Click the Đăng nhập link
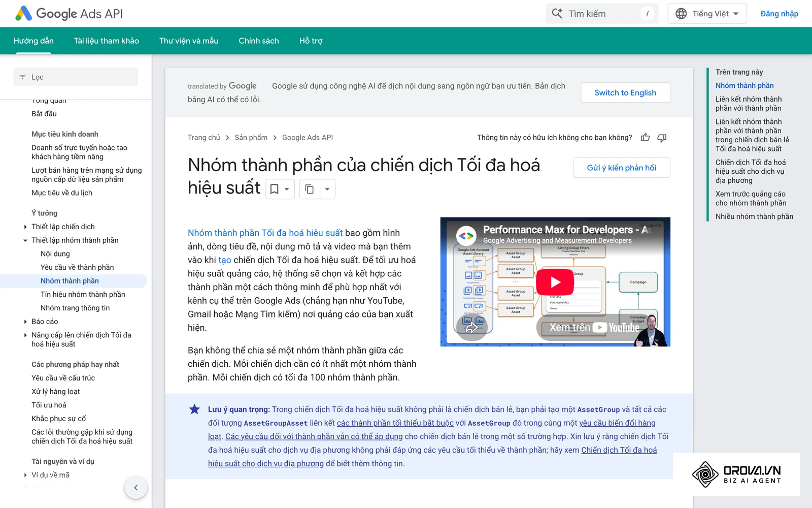 (x=779, y=14)
